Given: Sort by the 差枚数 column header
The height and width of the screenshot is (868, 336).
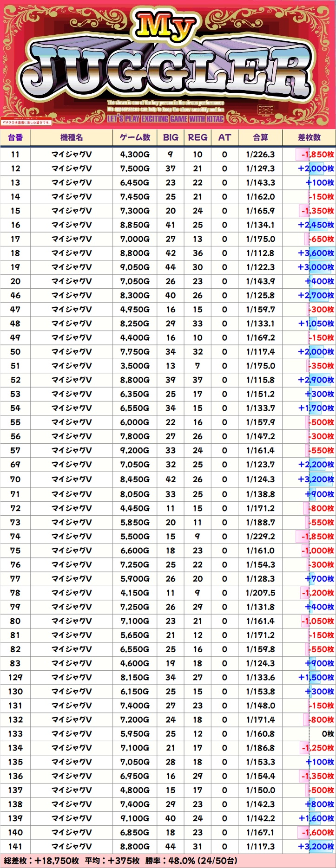Looking at the screenshot, I should (309, 137).
